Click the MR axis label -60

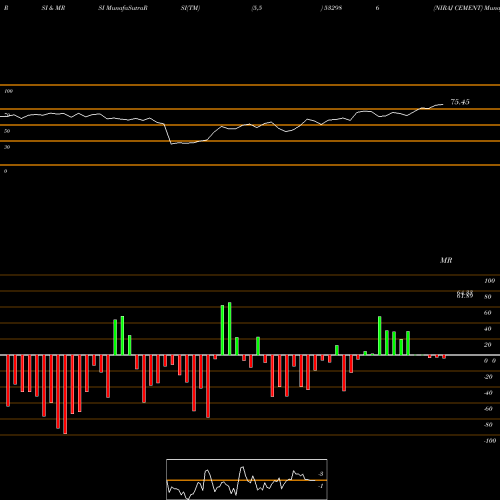tap(488, 409)
